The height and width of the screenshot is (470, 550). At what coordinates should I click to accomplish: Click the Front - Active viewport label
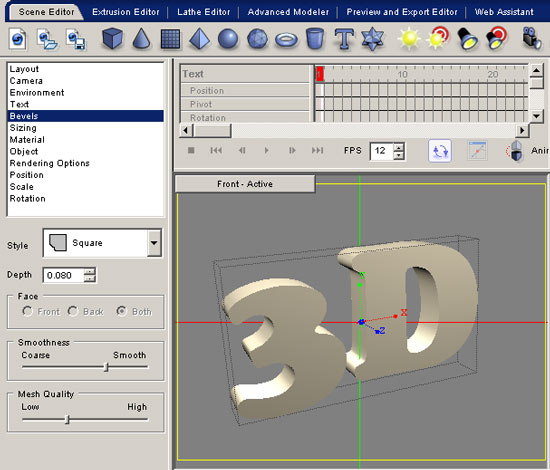coord(244,184)
